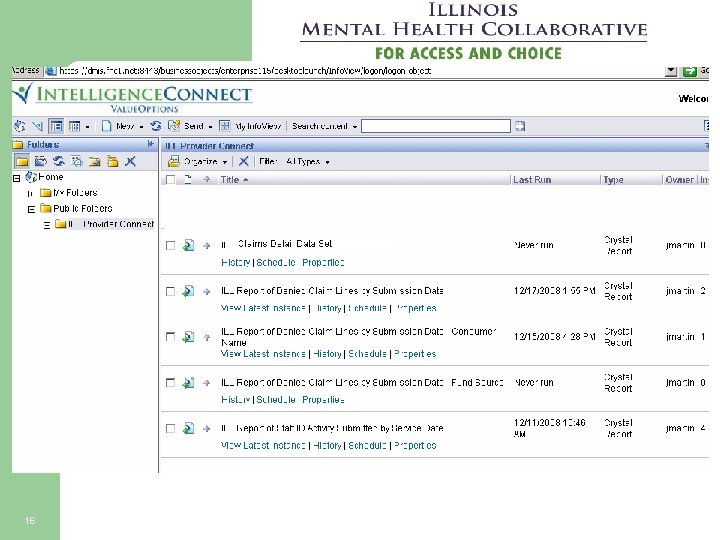Image resolution: width=720 pixels, height=540 pixels.
Task: Click the Crystal Report icon for Claims Detail Data Set
Action: (188, 245)
